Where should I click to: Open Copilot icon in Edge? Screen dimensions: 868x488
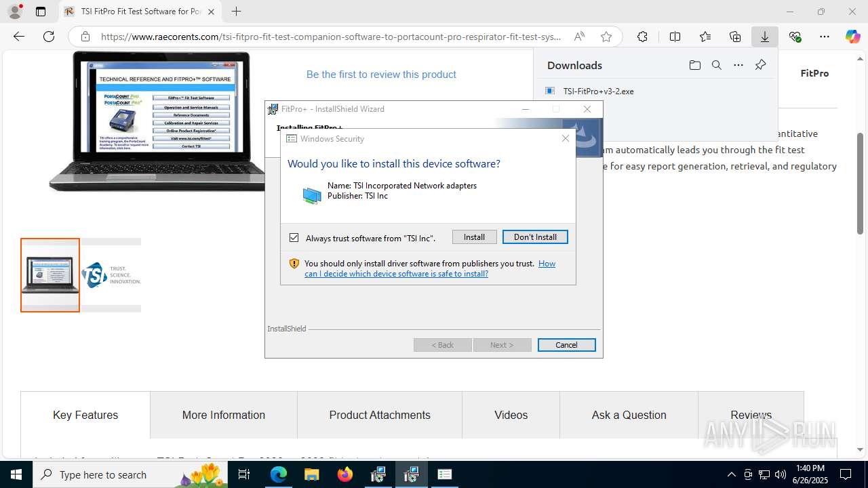click(x=852, y=37)
